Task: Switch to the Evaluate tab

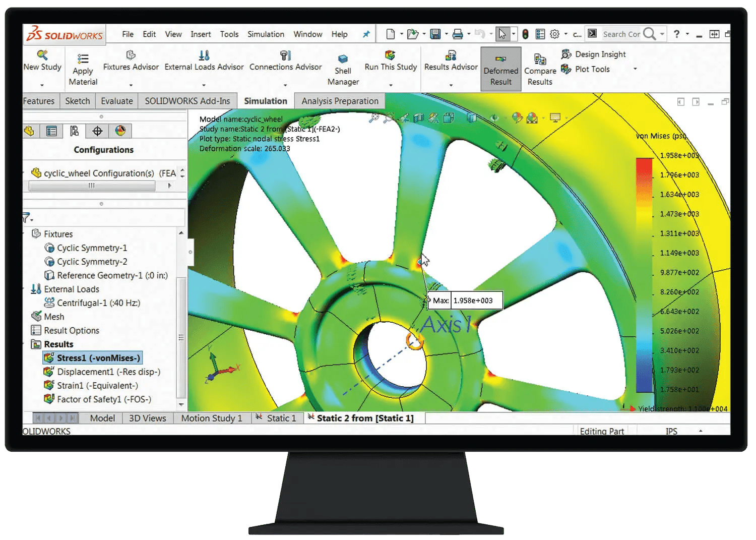Action: (x=117, y=101)
